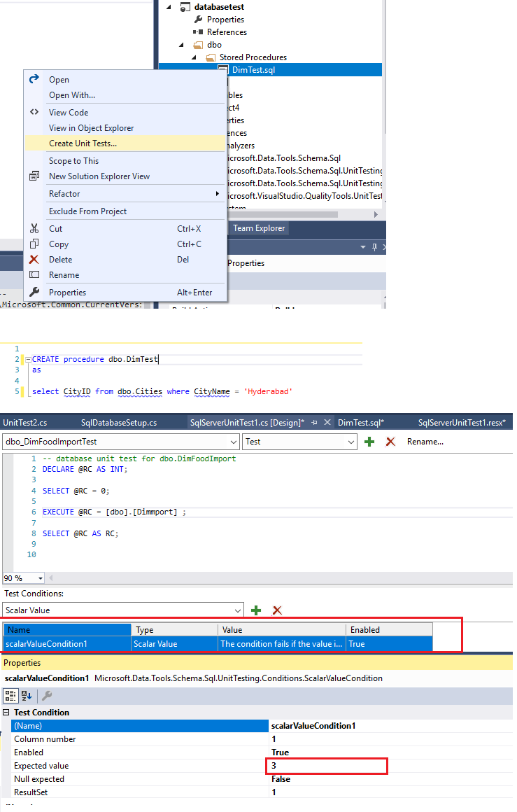Click the green plus icon next to Test dropdown
This screenshot has height=812, width=517.
[369, 442]
